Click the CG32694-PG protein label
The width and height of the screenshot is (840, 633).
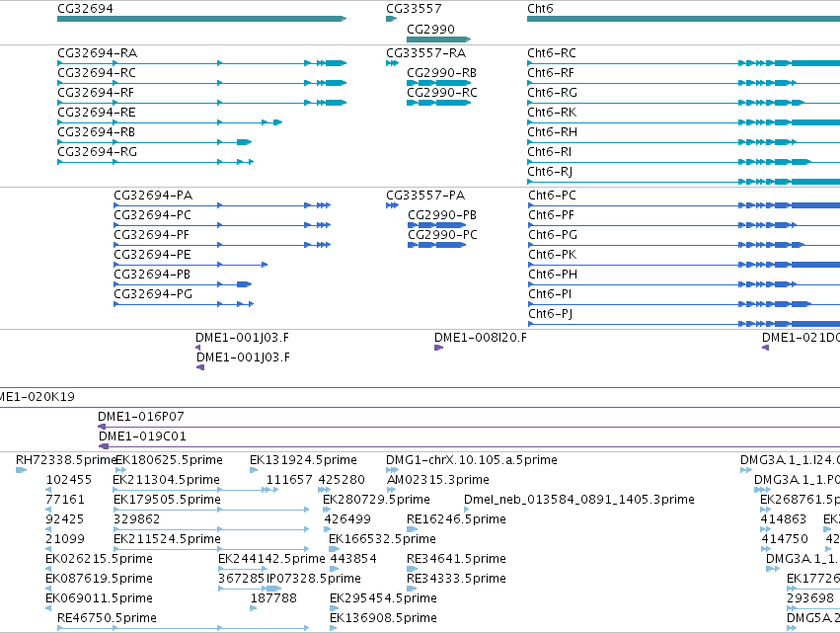click(153, 294)
